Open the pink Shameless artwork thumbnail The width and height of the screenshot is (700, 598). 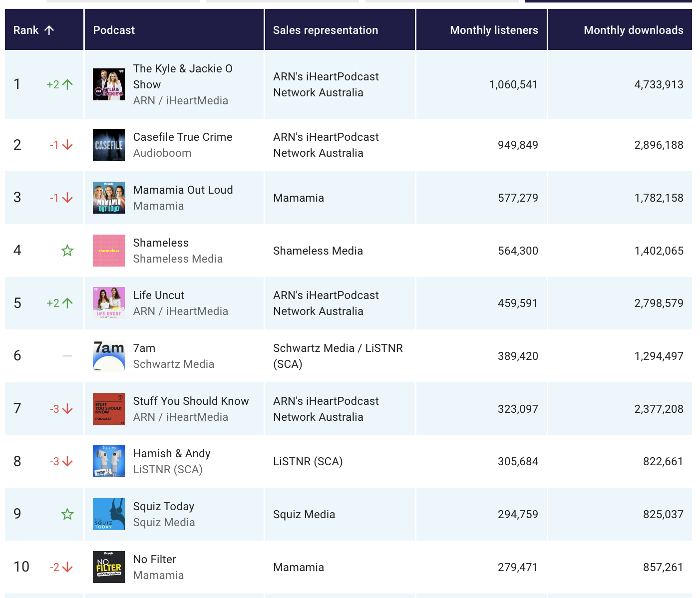click(109, 251)
